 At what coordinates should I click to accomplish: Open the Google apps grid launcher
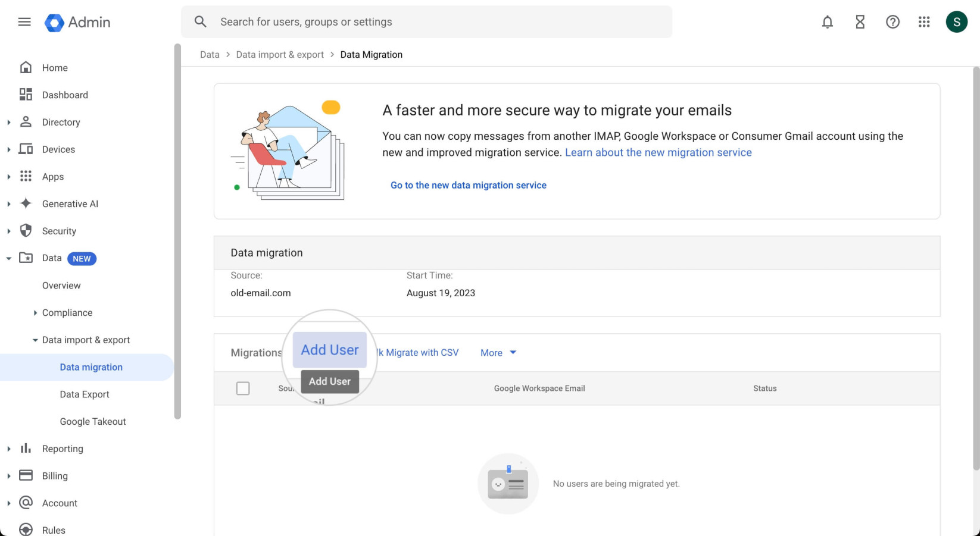coord(924,22)
